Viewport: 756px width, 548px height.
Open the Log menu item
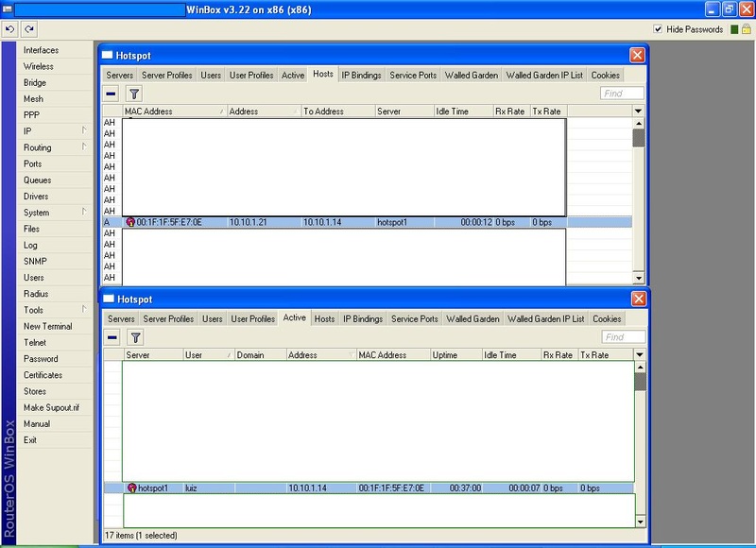(30, 245)
